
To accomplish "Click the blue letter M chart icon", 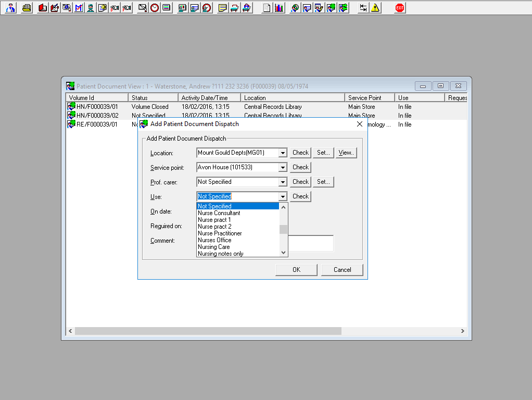I will point(79,8).
